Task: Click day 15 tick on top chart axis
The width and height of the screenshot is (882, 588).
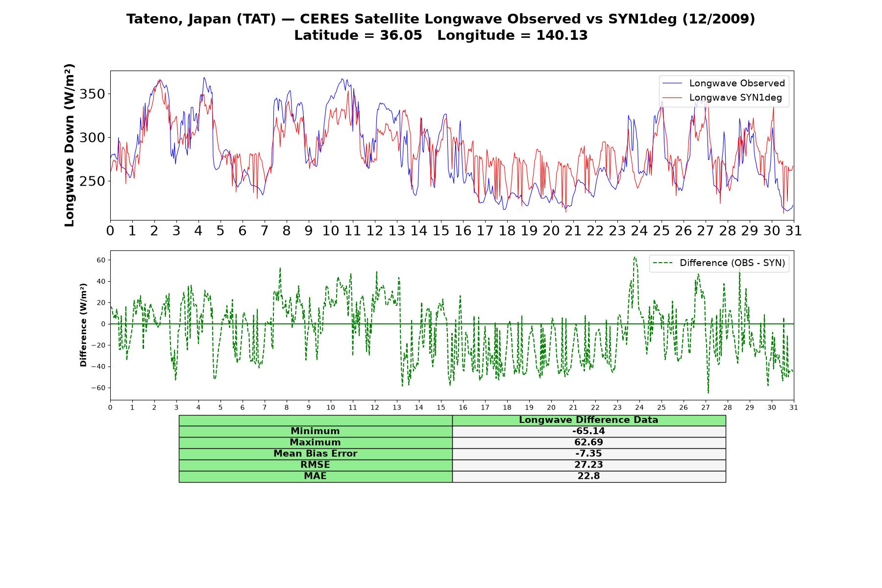Action: coord(441,230)
